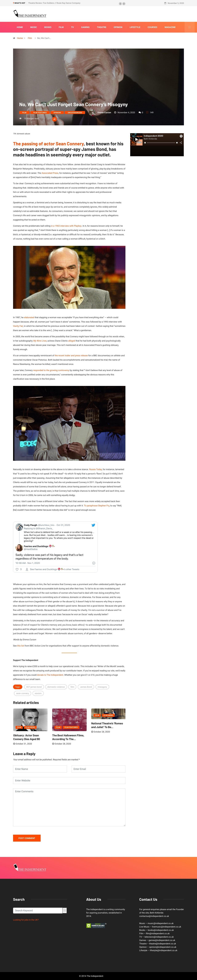Click the Twitter bird icon on tweet
This screenshot has width=197, height=980.
tap(93, 525)
